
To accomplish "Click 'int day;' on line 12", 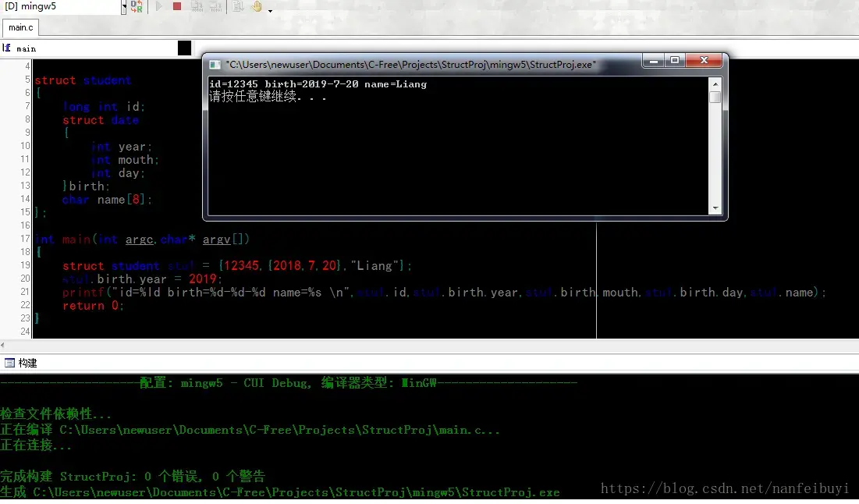I will click(x=118, y=173).
